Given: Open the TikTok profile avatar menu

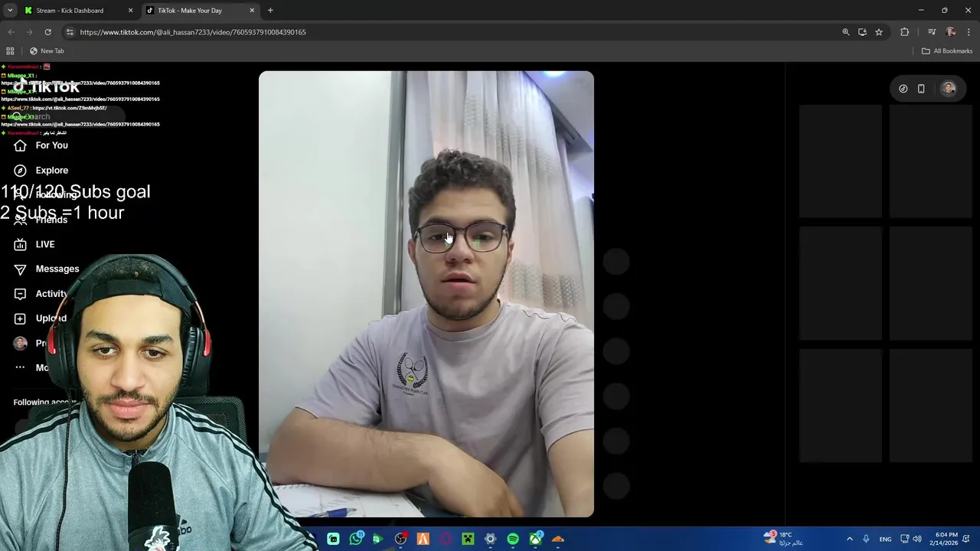Looking at the screenshot, I should point(949,89).
